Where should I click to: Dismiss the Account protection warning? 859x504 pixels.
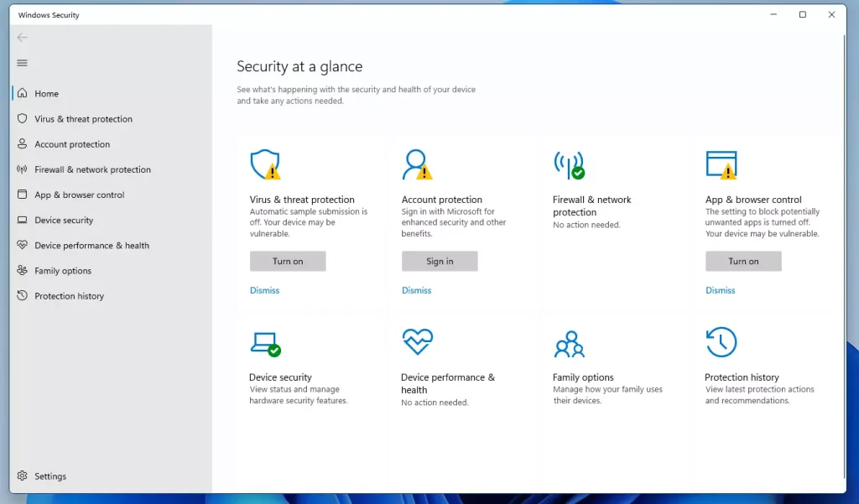[x=416, y=290]
